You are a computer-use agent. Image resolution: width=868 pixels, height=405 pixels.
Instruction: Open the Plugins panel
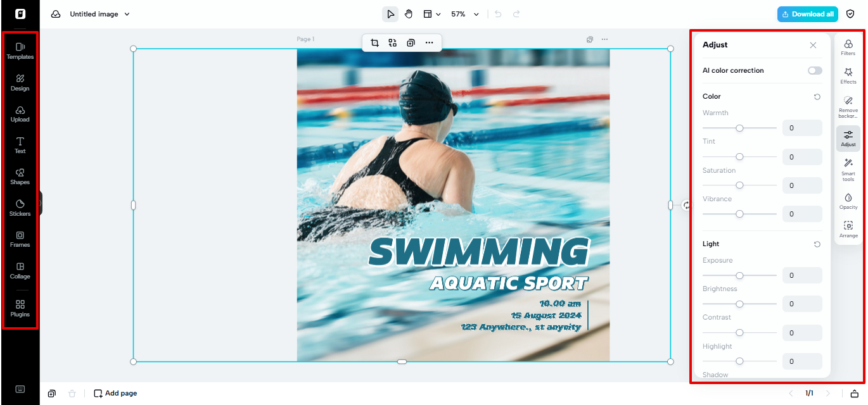click(20, 308)
